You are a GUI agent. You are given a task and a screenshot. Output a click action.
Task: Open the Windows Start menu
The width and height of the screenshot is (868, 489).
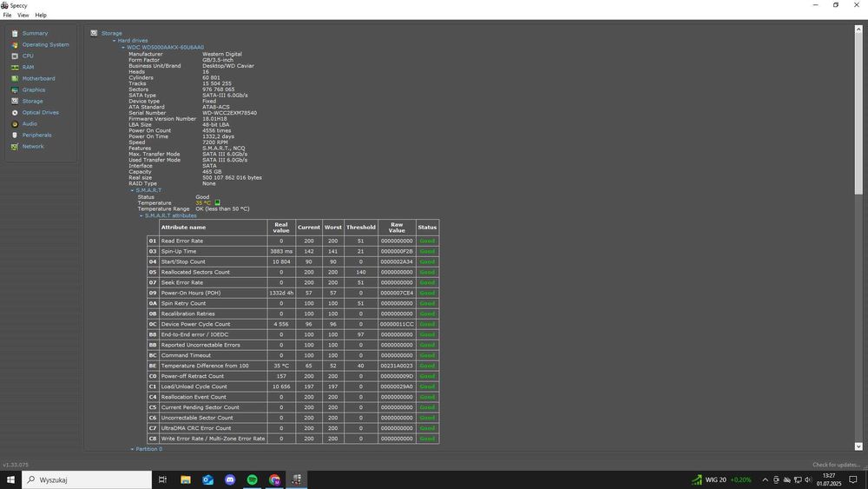pyautogui.click(x=10, y=479)
